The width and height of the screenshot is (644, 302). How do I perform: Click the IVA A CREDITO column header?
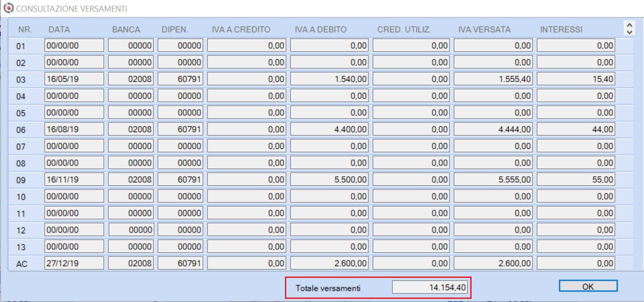pyautogui.click(x=241, y=29)
